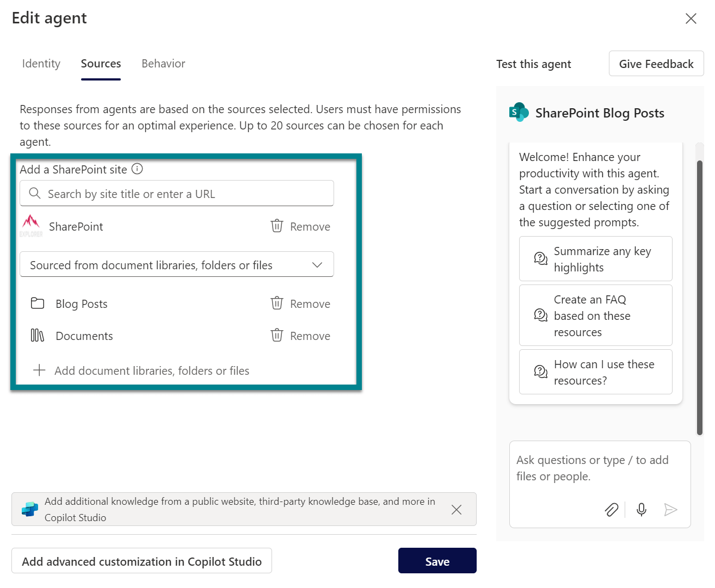
Task: Click the info icon beside Add a SharePoint site
Action: point(137,169)
